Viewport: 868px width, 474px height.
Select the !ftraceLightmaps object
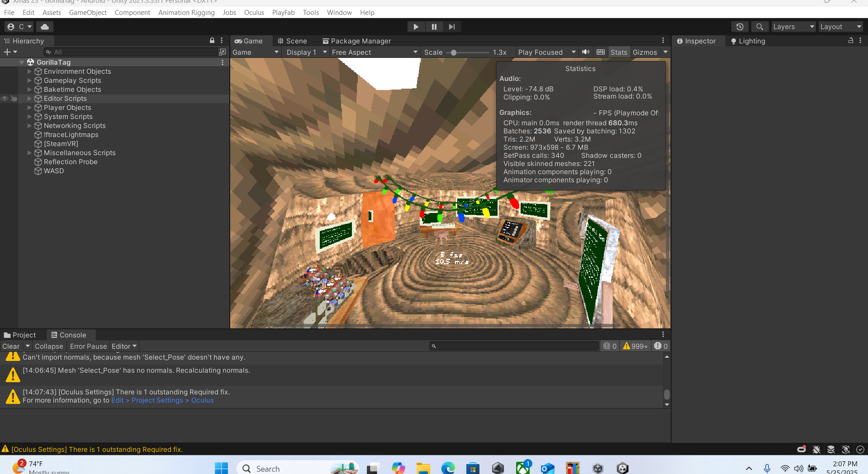[71, 135]
